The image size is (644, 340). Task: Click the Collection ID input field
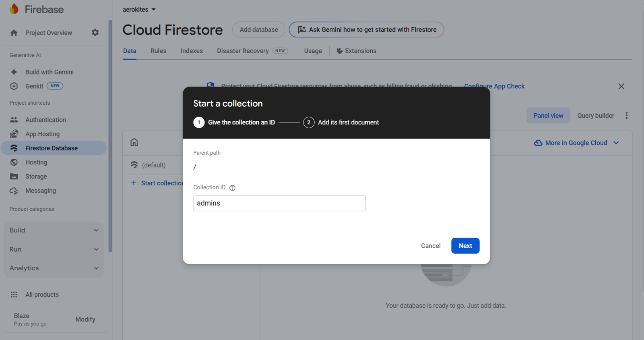point(279,203)
